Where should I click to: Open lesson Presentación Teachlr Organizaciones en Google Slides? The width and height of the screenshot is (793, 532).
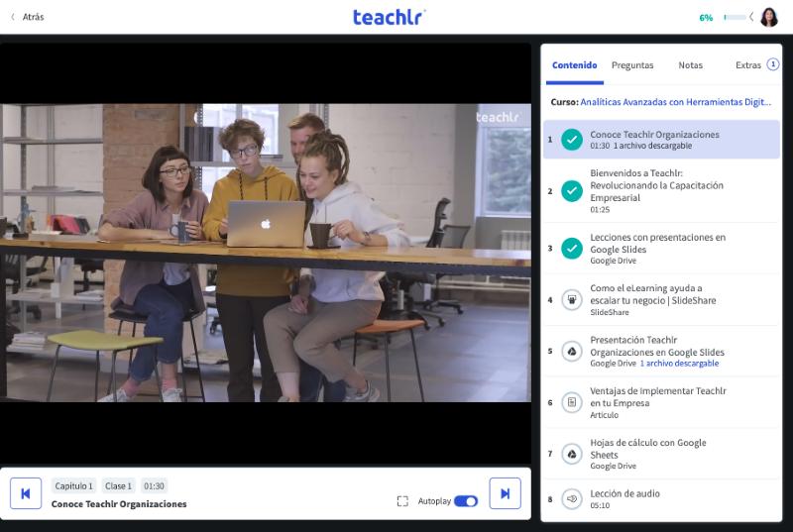point(661,351)
